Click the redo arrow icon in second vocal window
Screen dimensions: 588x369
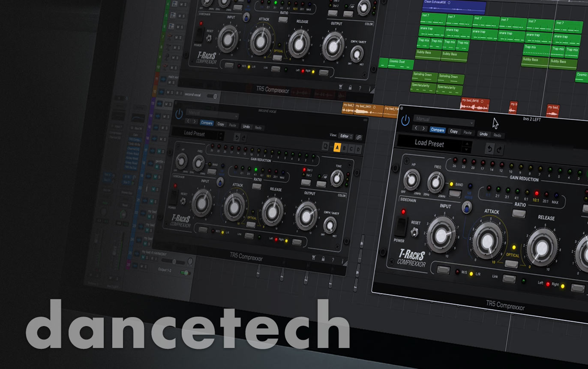(244, 138)
